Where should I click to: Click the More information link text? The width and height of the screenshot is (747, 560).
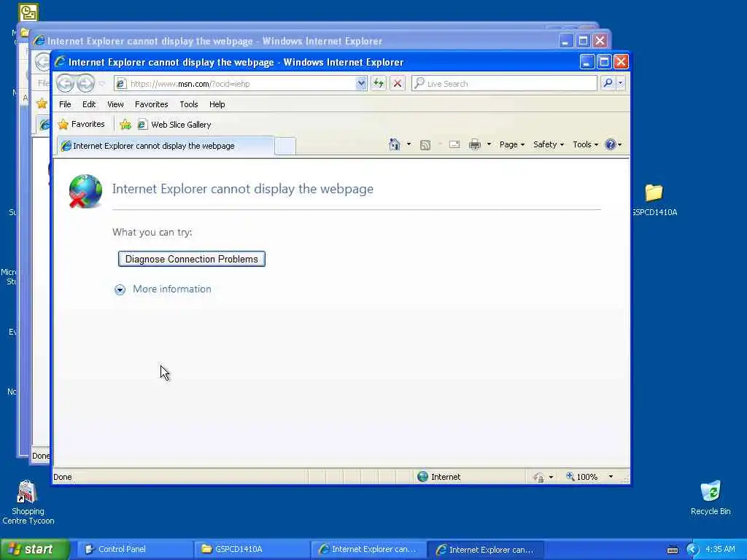tap(172, 289)
